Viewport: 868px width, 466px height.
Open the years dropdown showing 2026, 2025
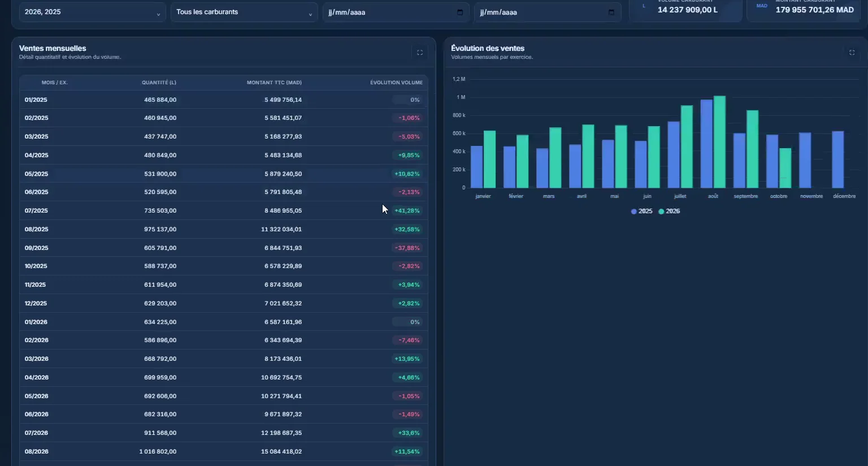tap(93, 12)
